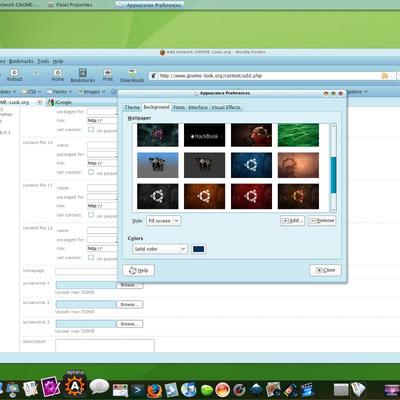Click the red orb dock icon
Viewport: 400px width, 400px height.
pos(223,390)
